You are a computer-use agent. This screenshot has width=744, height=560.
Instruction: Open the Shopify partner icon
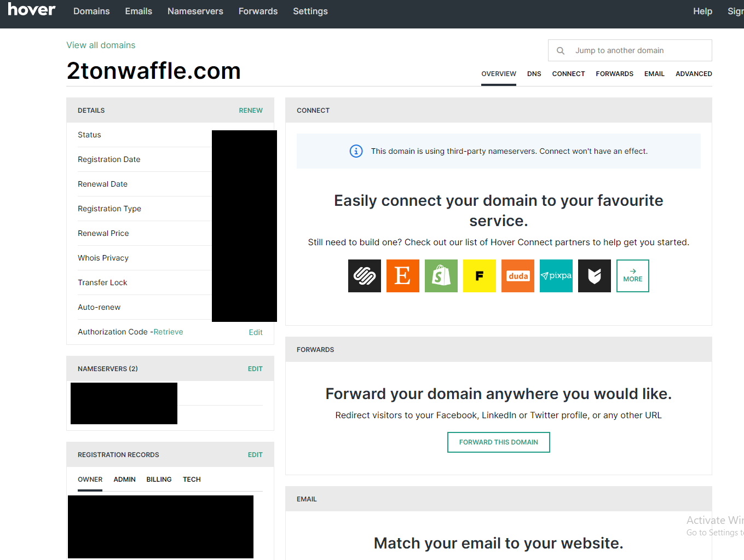pyautogui.click(x=441, y=276)
